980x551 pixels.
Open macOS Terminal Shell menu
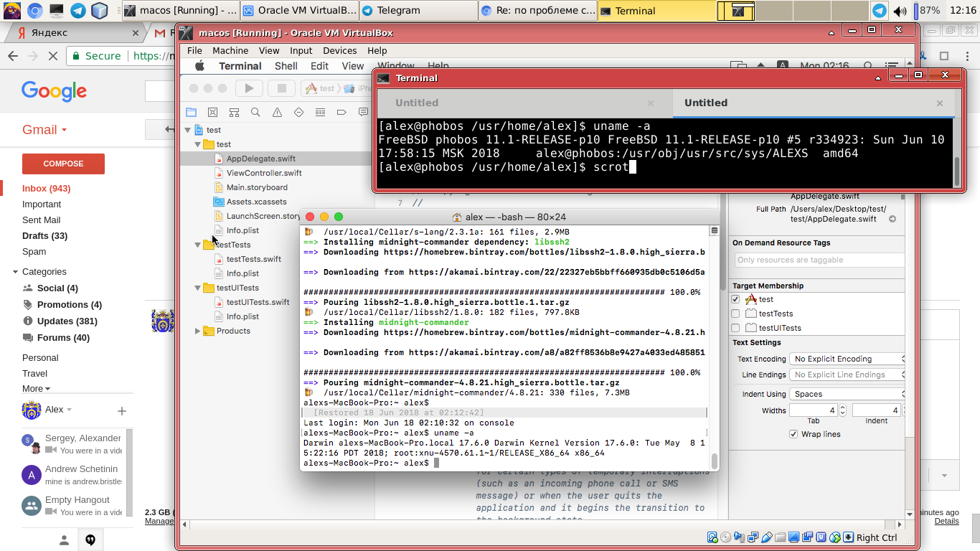(286, 66)
